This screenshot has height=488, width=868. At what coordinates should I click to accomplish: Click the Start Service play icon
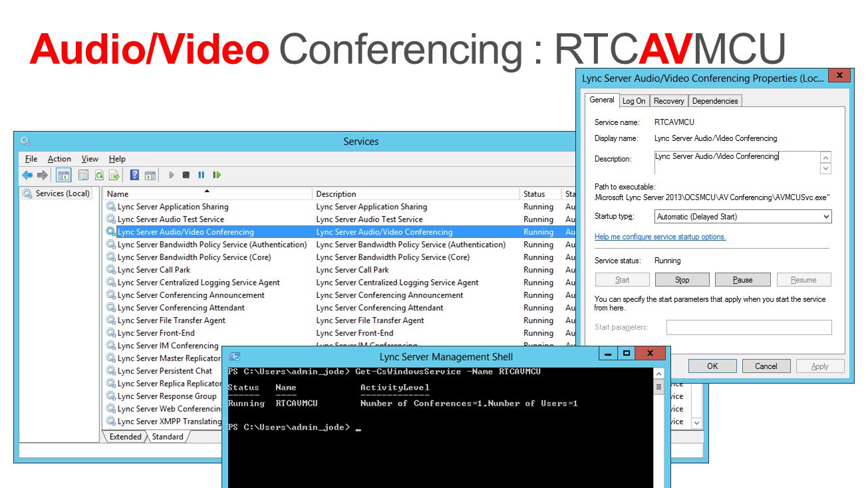171,176
